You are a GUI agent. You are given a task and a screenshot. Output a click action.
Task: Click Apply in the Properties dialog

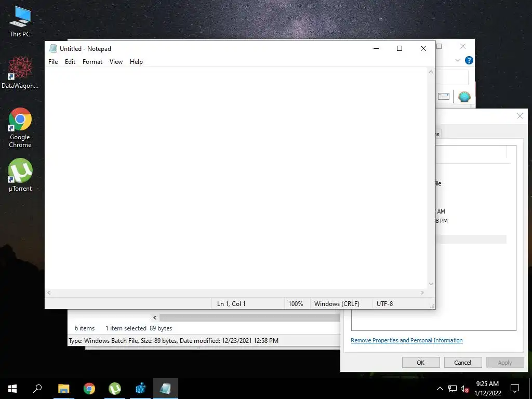(x=505, y=362)
